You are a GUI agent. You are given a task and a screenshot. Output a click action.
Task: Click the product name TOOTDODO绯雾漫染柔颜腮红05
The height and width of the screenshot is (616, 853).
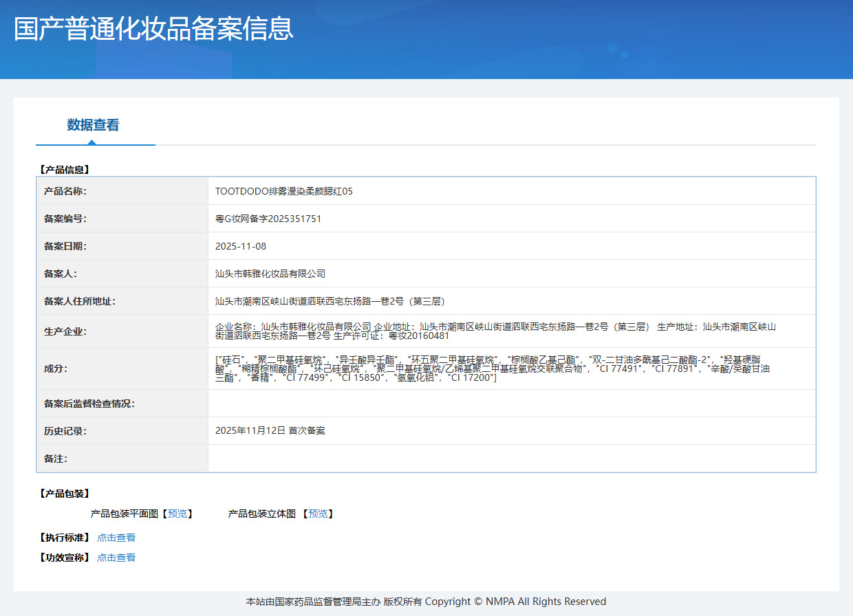[284, 191]
